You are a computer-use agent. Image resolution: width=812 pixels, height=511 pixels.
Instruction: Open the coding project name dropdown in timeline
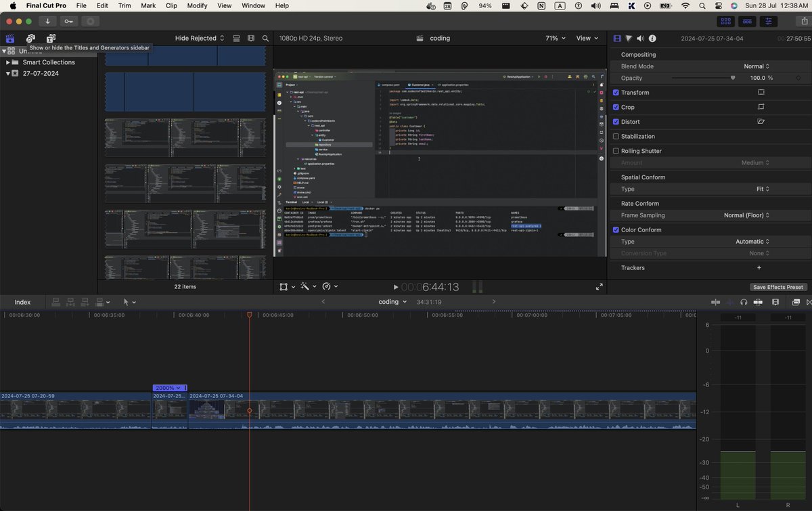(392, 302)
